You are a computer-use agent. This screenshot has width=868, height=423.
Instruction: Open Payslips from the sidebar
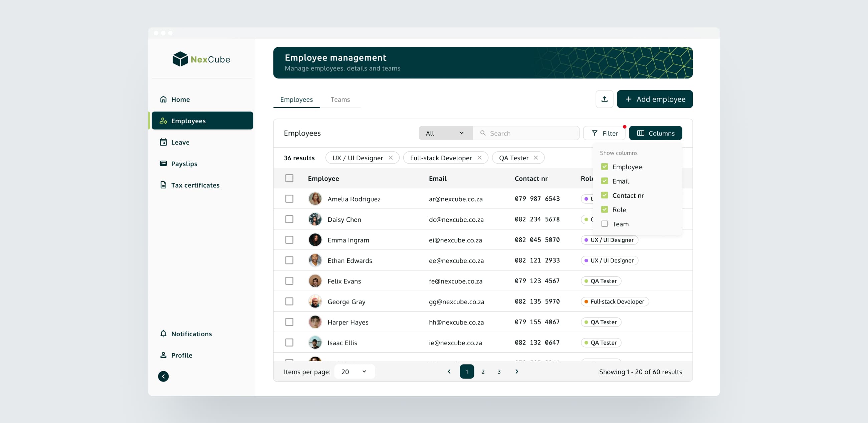pos(184,164)
